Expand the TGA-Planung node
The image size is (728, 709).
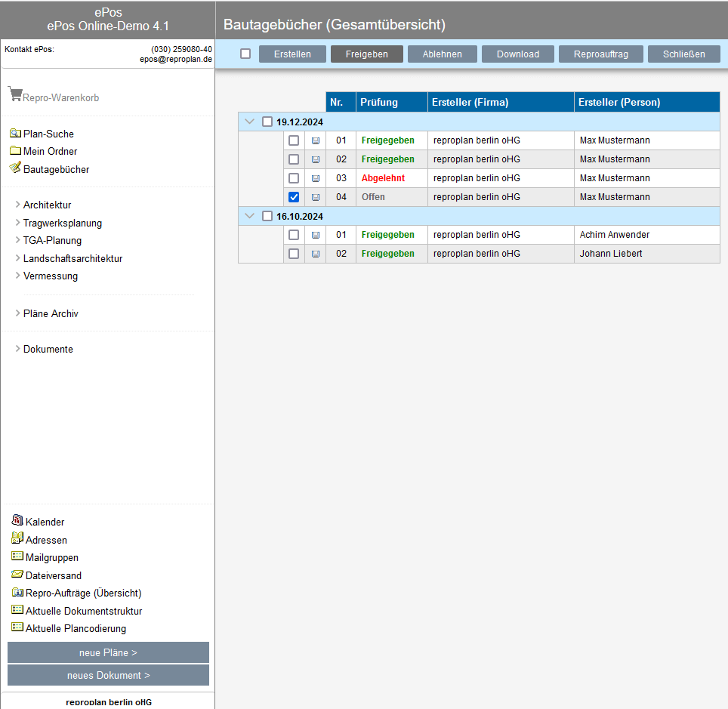click(x=17, y=240)
